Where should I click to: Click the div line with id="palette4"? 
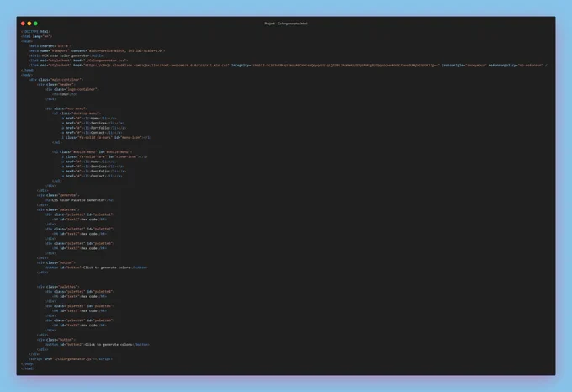click(80, 292)
